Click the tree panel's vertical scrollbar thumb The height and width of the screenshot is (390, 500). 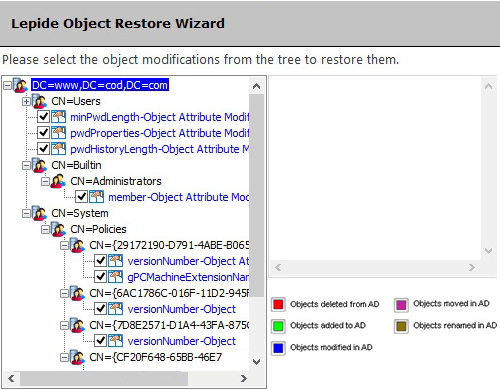click(256, 195)
